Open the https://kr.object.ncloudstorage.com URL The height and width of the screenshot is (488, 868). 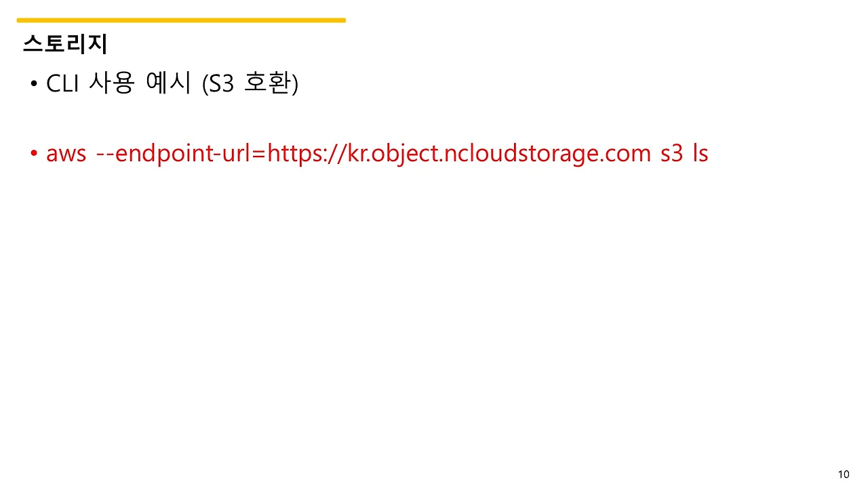coord(460,154)
